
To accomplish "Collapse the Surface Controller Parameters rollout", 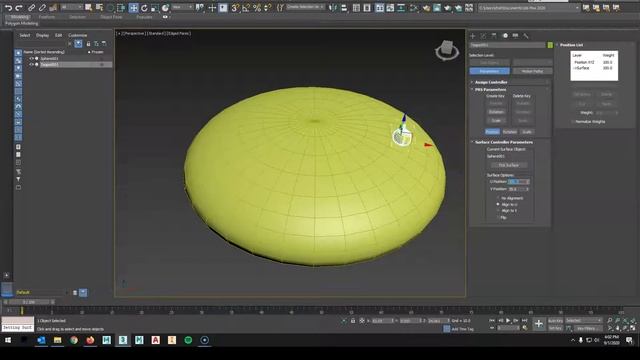I will [504, 142].
